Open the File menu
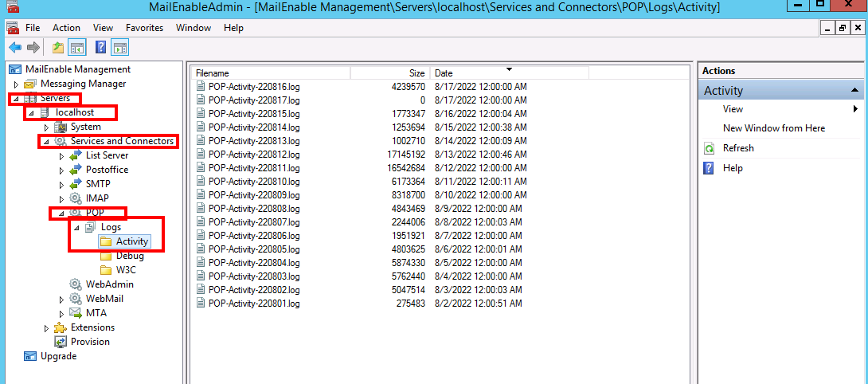 point(33,28)
